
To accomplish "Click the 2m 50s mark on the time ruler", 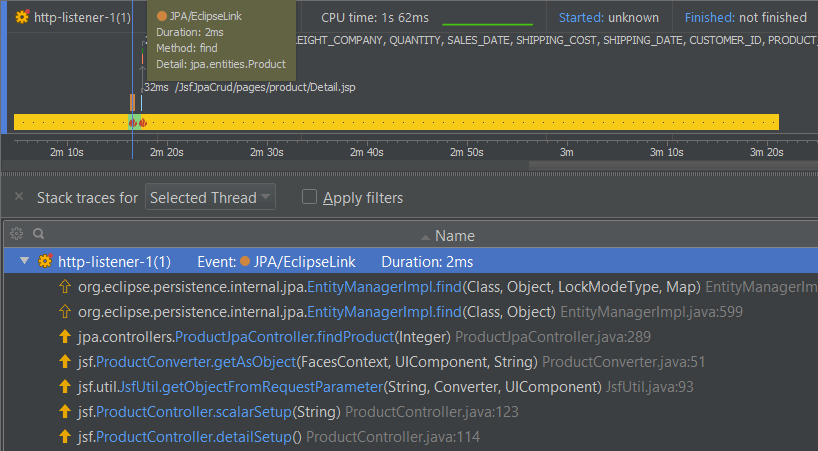I will (467, 152).
